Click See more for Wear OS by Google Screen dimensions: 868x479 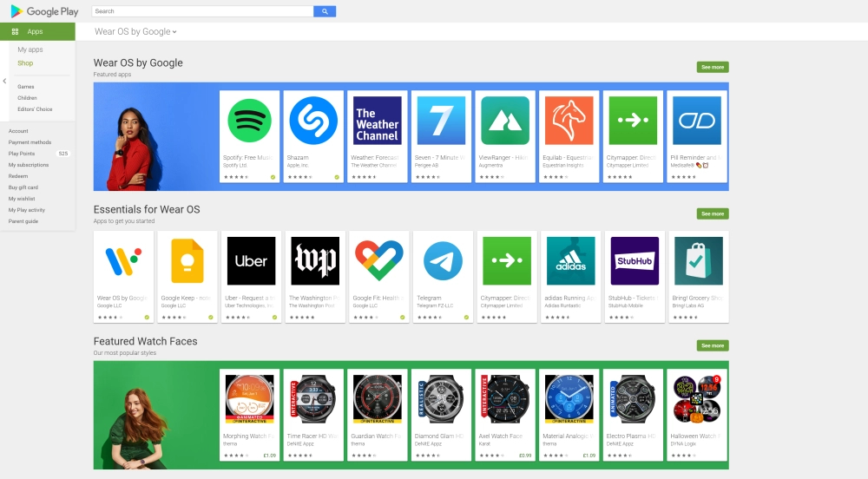pyautogui.click(x=713, y=67)
